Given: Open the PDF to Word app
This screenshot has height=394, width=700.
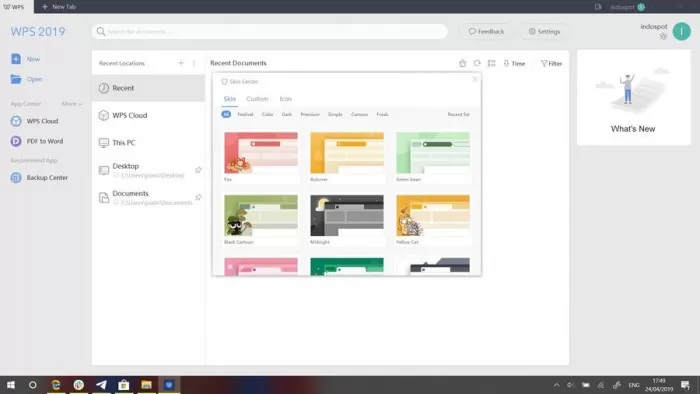Looking at the screenshot, I should [x=37, y=141].
